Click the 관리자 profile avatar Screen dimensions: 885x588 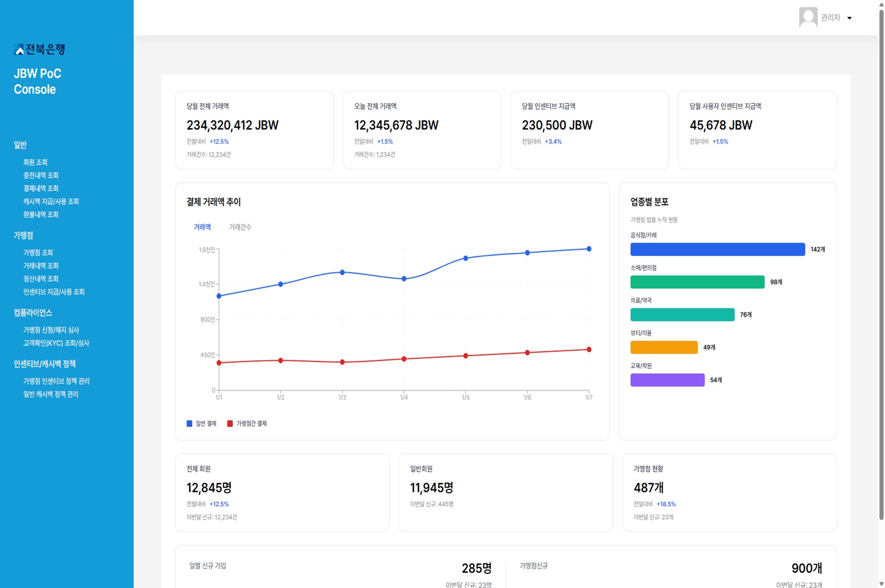[808, 17]
